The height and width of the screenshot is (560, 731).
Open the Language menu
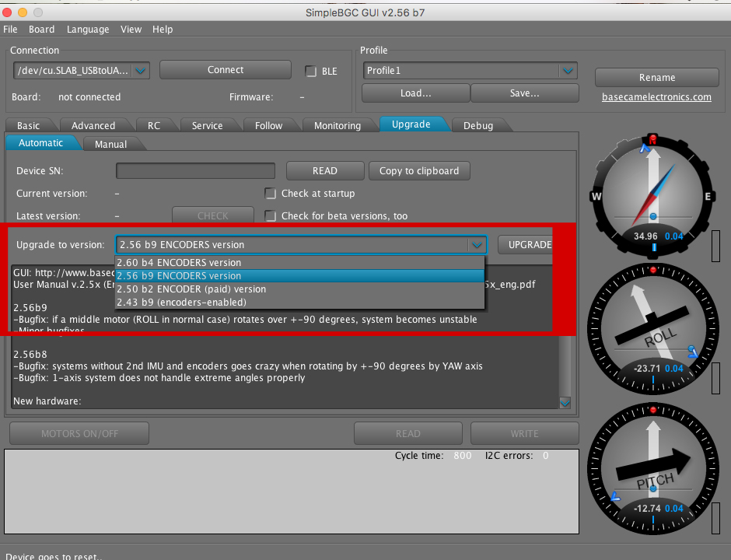[88, 30]
